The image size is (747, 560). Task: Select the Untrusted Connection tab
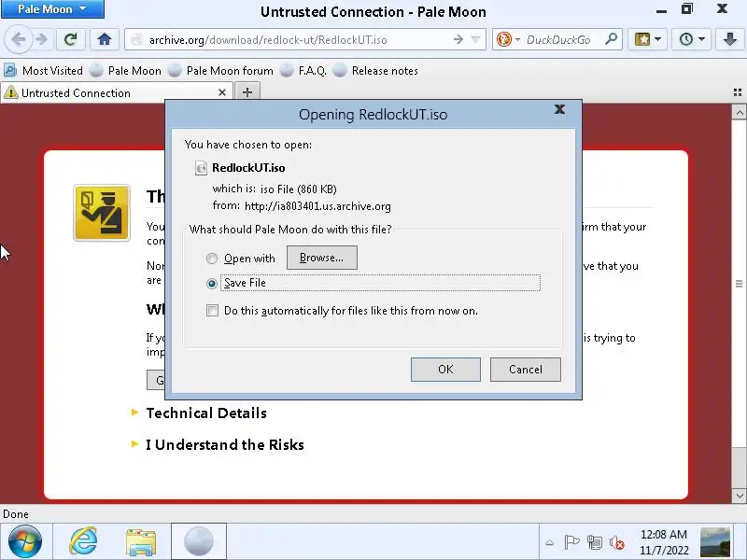pyautogui.click(x=117, y=92)
